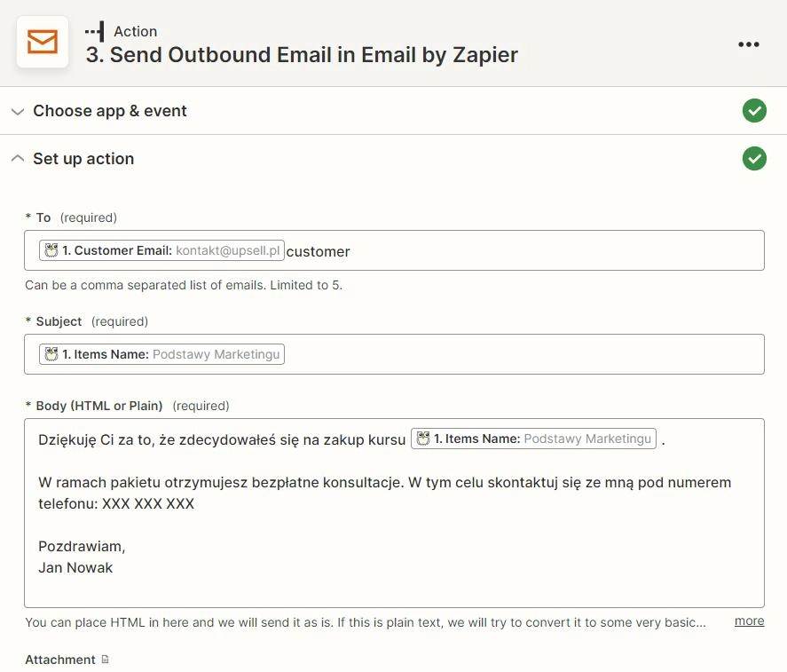Click empty area of the Subject input field
Screen dimensions: 787x672
point(522,354)
